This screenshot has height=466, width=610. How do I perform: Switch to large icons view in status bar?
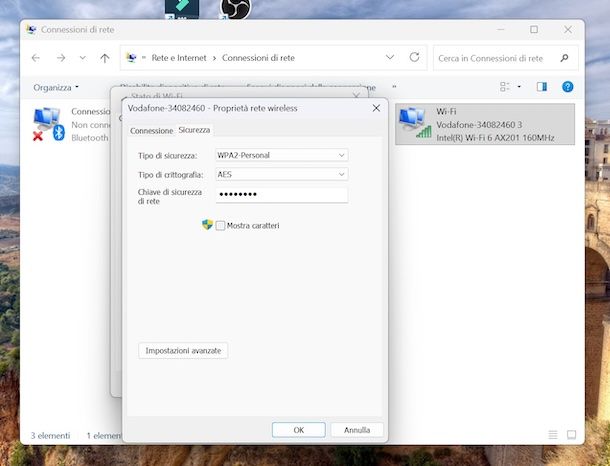tap(571, 434)
